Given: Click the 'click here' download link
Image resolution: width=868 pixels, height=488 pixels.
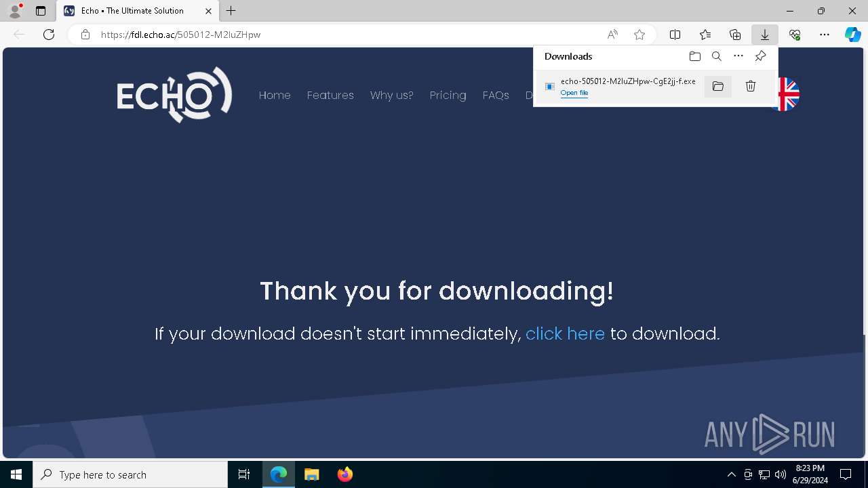Looking at the screenshot, I should coord(565,333).
